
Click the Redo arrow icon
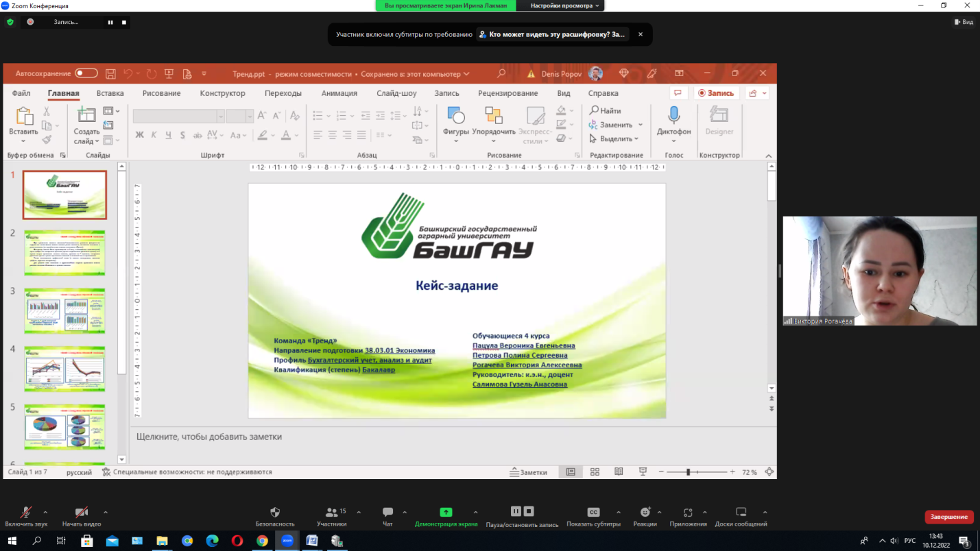tap(152, 73)
